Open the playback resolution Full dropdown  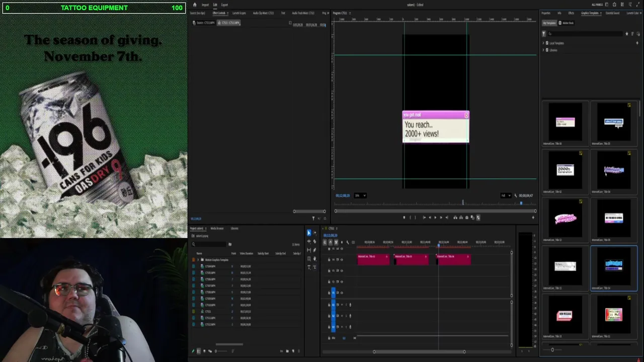tap(506, 196)
